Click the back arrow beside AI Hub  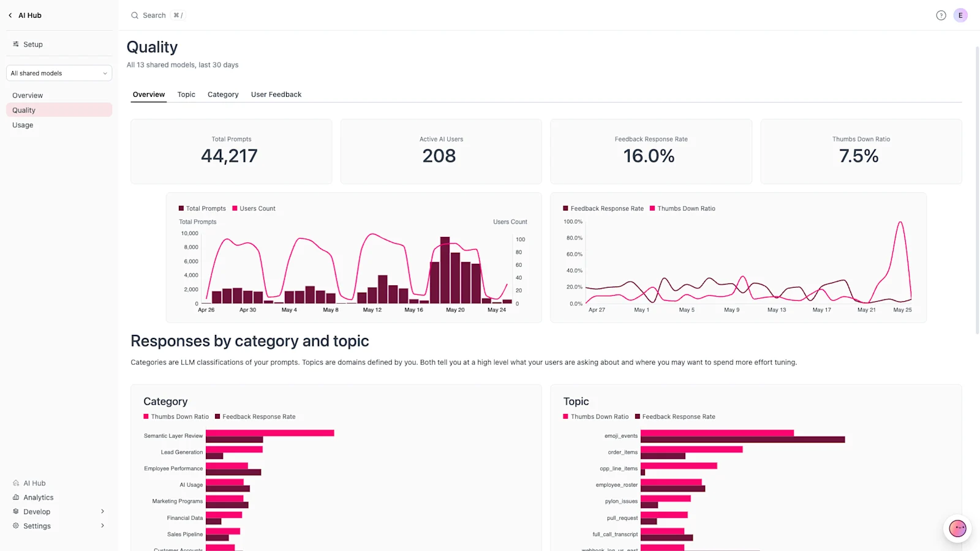[10, 15]
